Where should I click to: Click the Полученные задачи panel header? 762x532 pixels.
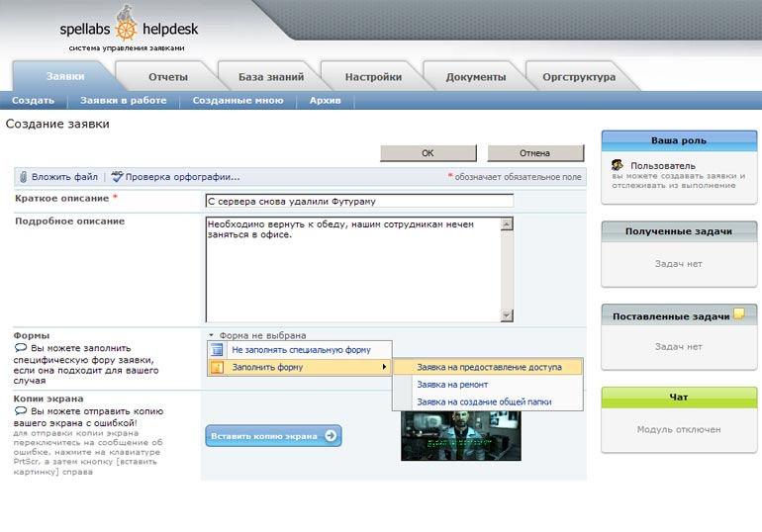679,231
